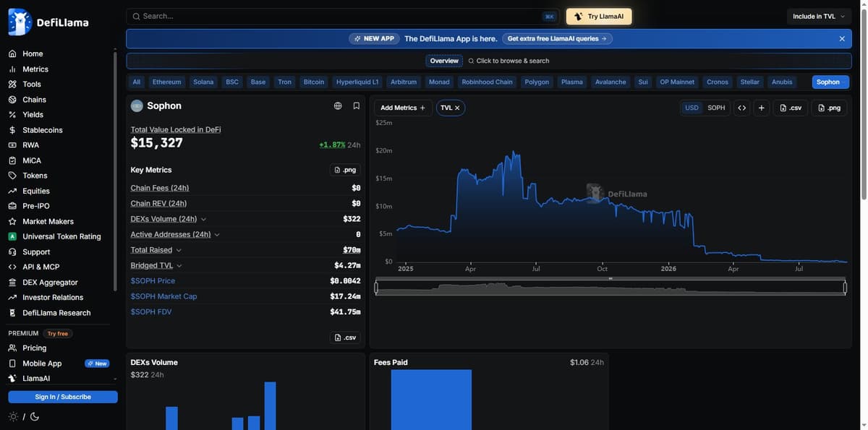Download chart as .csv
Screen dimensions: 868x430
791,108
